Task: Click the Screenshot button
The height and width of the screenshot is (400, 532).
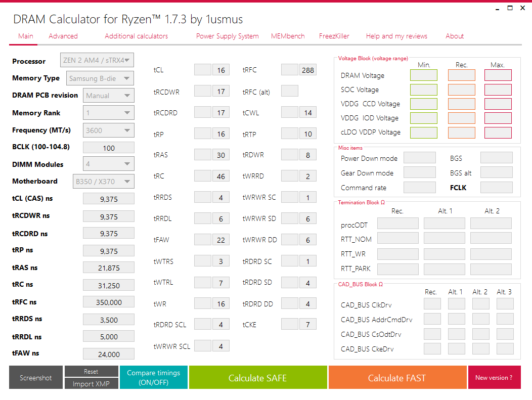Action: 36,377
